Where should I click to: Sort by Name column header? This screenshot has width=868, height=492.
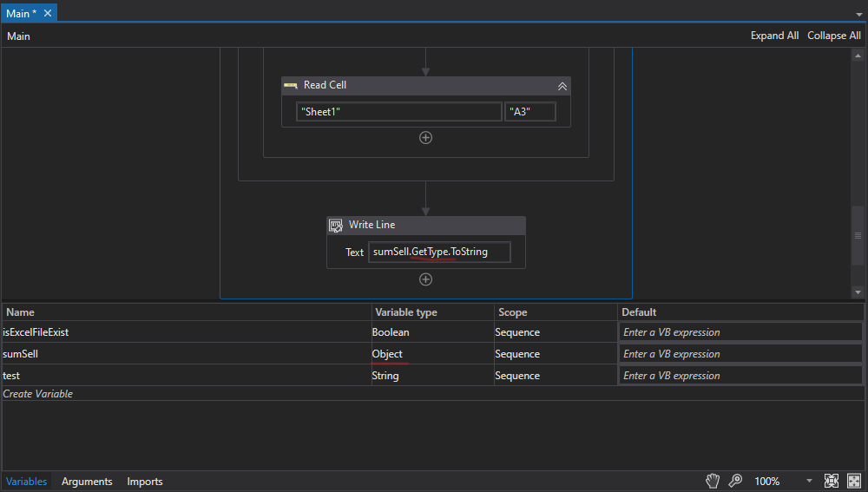[x=187, y=312]
